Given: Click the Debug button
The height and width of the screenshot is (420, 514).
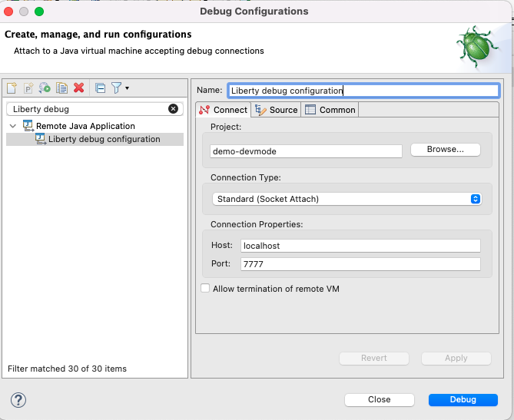Looking at the screenshot, I should (x=463, y=399).
